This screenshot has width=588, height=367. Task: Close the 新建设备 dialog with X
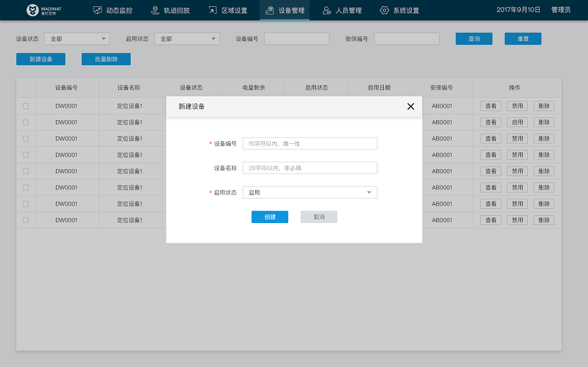pos(410,106)
